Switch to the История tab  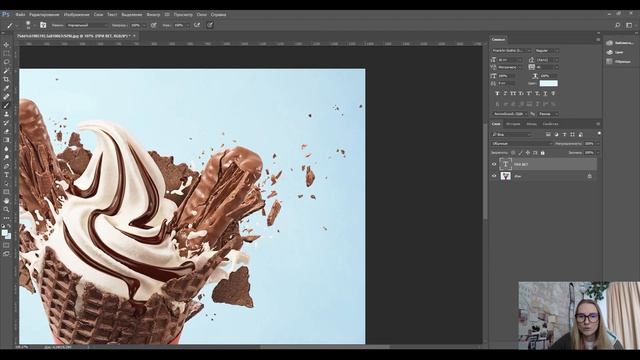[x=513, y=124]
